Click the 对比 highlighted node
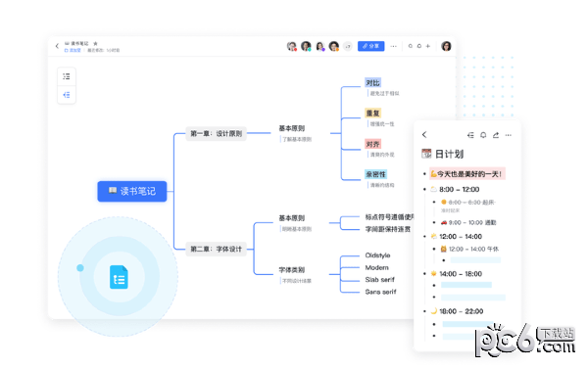588x369 pixels. pyautogui.click(x=372, y=83)
